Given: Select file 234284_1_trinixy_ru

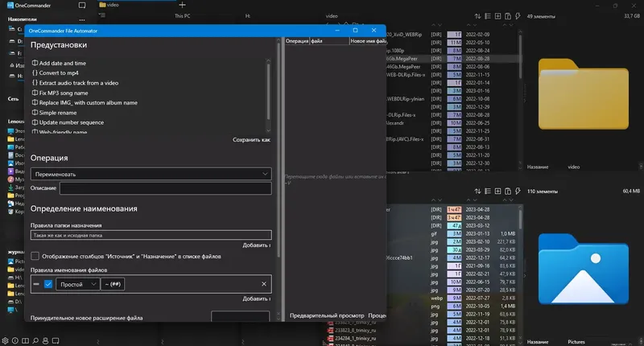Looking at the screenshot, I should point(355,338).
